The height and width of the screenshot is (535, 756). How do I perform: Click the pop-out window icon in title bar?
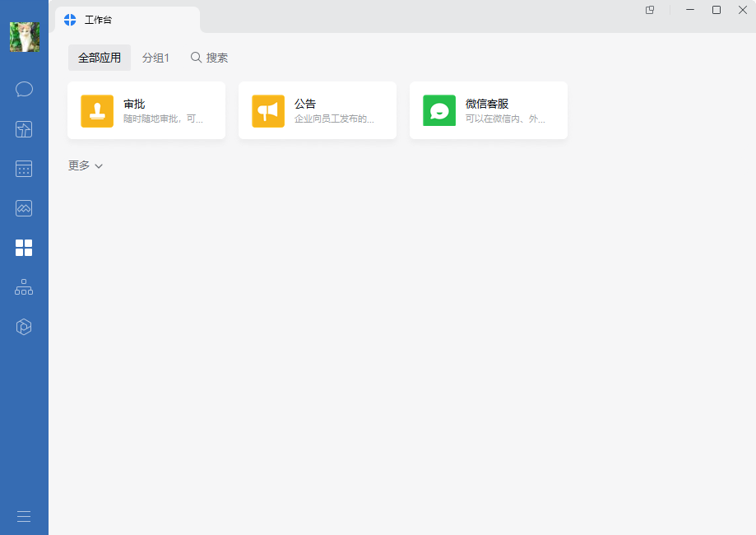[x=650, y=10]
